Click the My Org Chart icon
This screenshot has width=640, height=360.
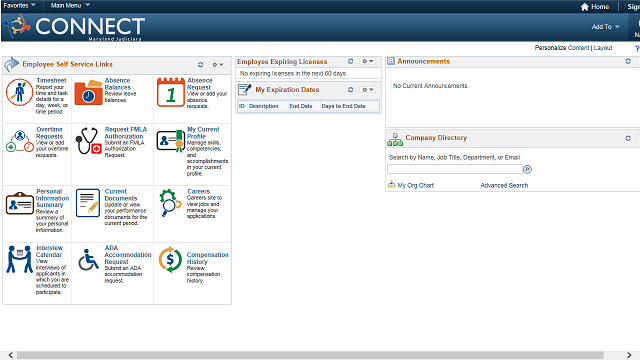391,184
